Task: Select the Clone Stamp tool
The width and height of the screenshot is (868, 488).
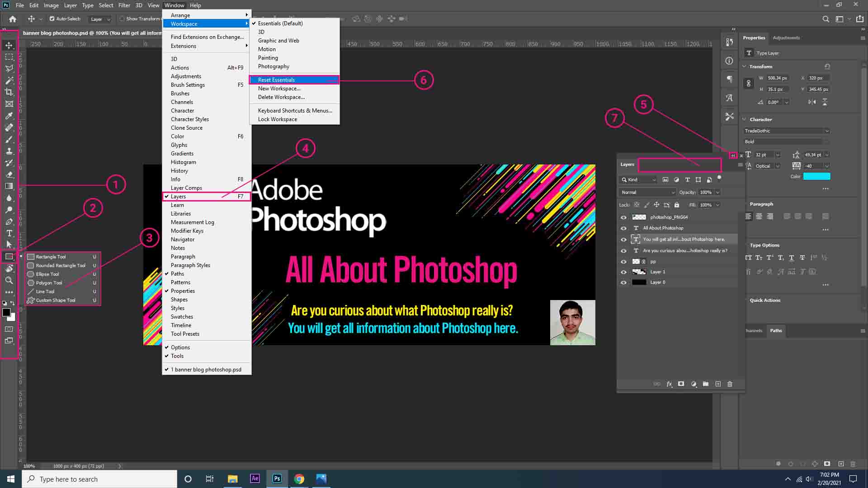Action: [9, 151]
